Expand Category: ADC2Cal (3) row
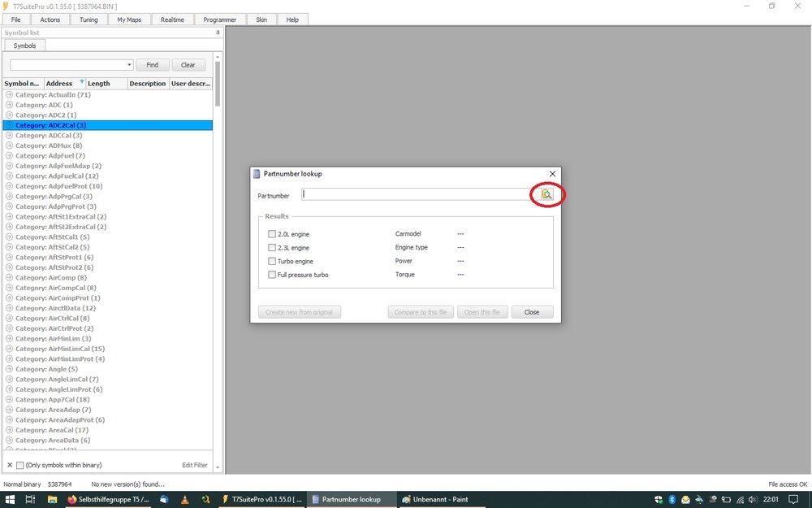Screen dimensions: 812x508 click(9, 125)
